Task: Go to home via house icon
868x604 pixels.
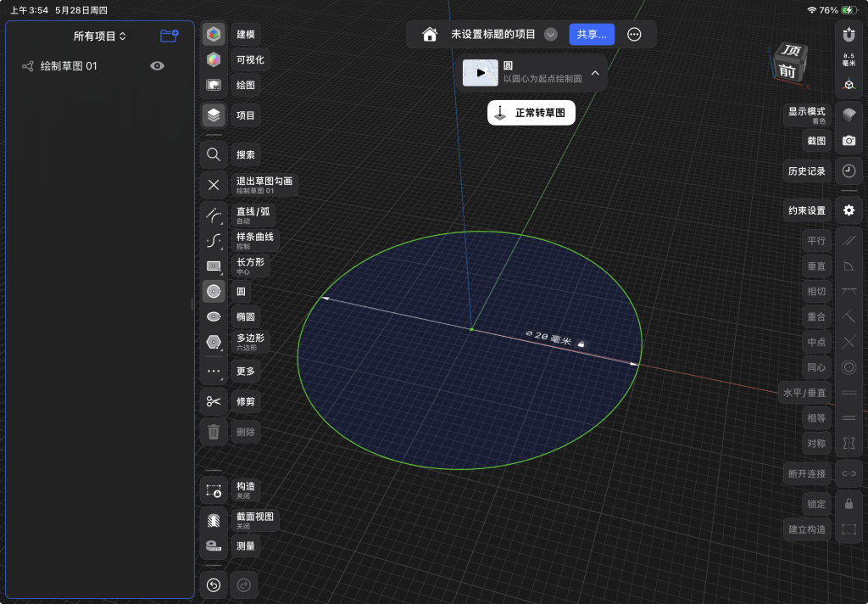Action: [x=430, y=34]
